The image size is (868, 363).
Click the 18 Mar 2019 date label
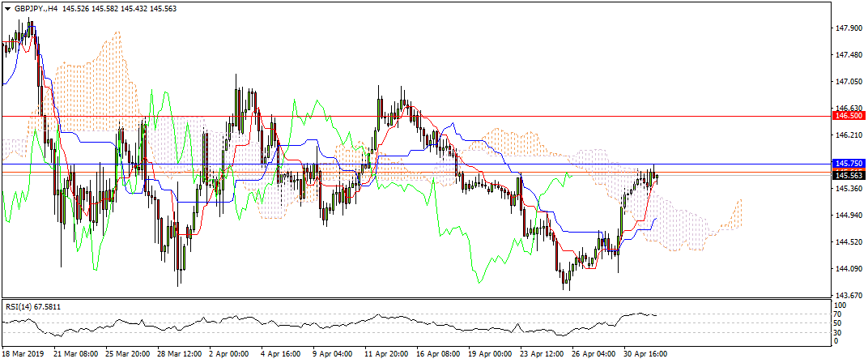[21, 353]
